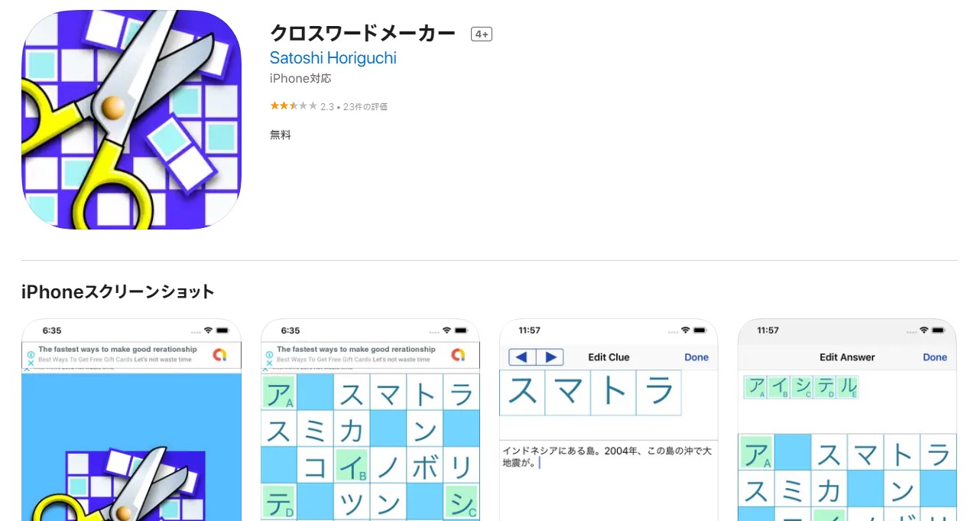Click the clue text about インドネシア

click(607, 457)
